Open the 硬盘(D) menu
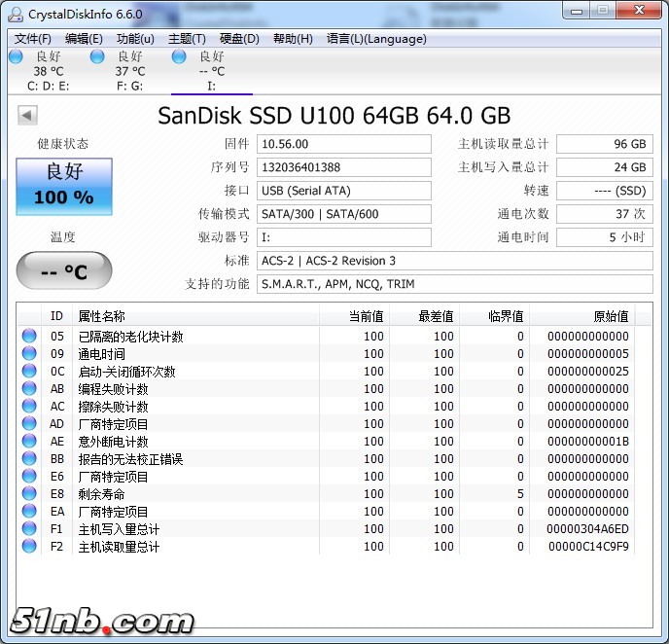The height and width of the screenshot is (644, 669). [239, 39]
